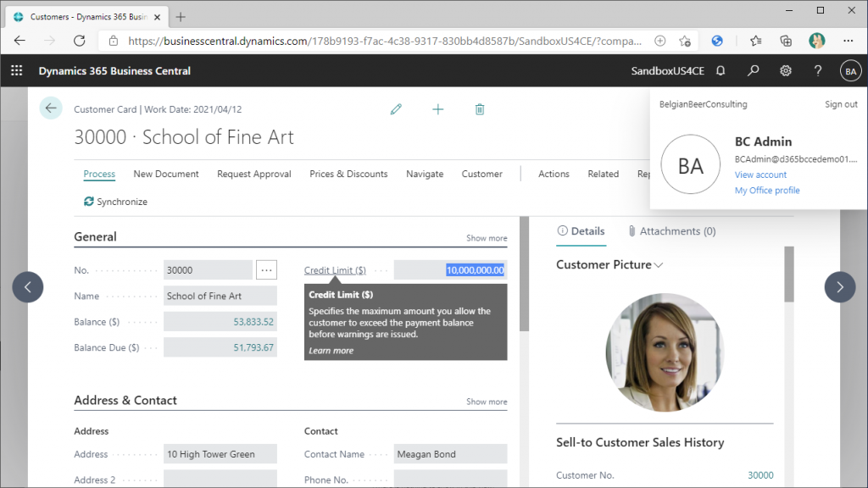The height and width of the screenshot is (488, 868).
Task: Open the No. field lookup ellipsis button
Action: (266, 270)
